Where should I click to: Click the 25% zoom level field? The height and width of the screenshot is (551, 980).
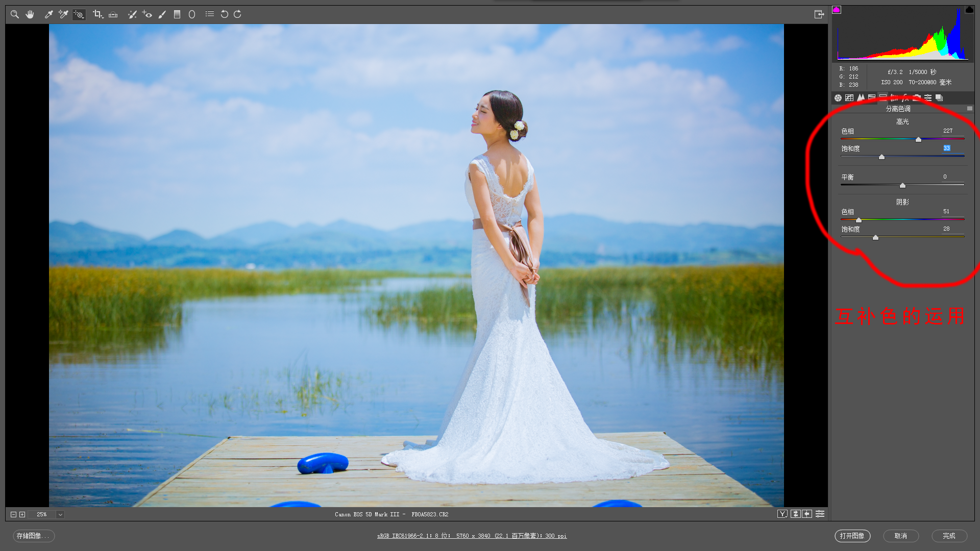(x=42, y=514)
